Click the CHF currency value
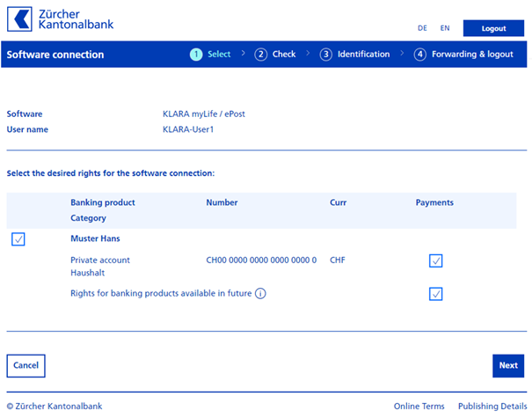532x418 pixels. pyautogui.click(x=338, y=260)
